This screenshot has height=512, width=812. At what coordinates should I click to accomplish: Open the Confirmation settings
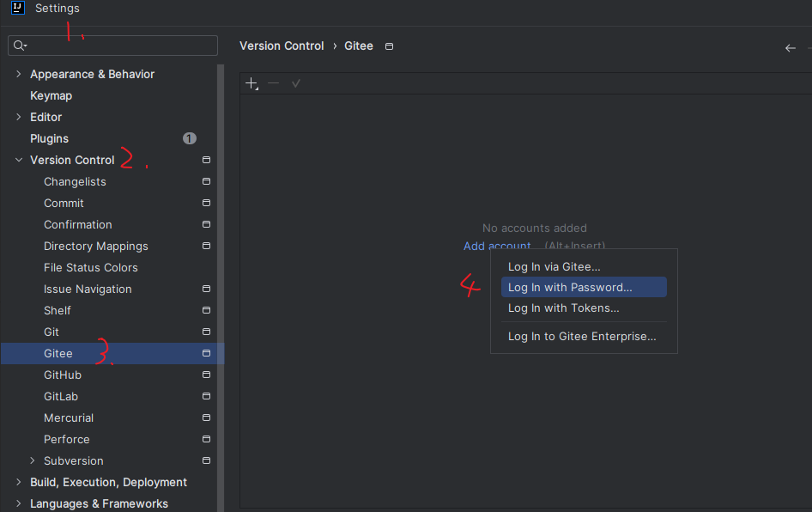[77, 224]
